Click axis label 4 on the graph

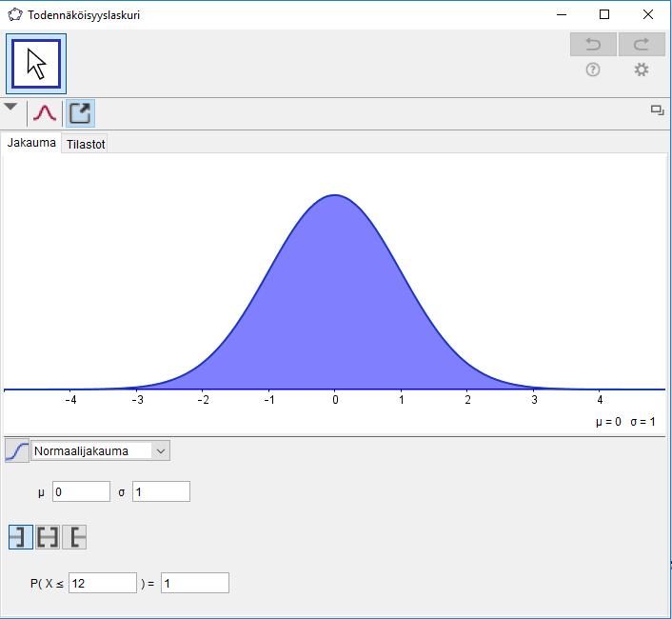[x=600, y=400]
